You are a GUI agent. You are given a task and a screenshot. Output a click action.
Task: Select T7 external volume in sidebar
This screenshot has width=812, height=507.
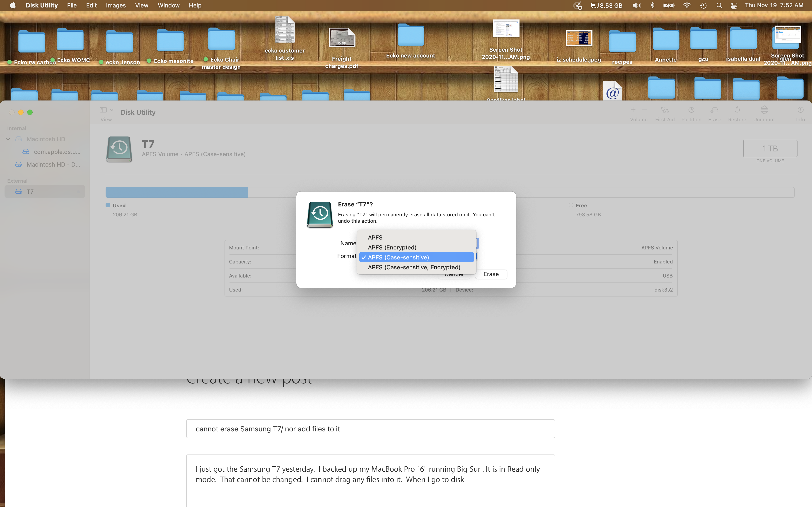pos(30,191)
